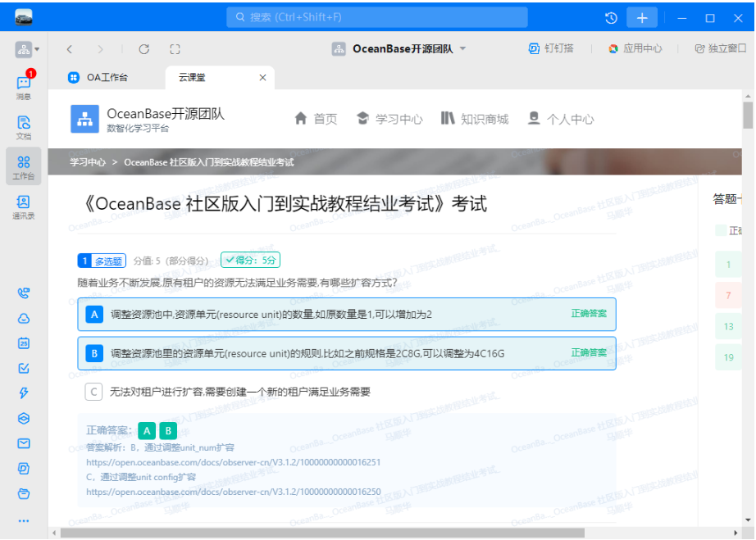Viewport: 756px width, 540px height.
Task: Click the plus button in title bar
Action: [x=642, y=18]
